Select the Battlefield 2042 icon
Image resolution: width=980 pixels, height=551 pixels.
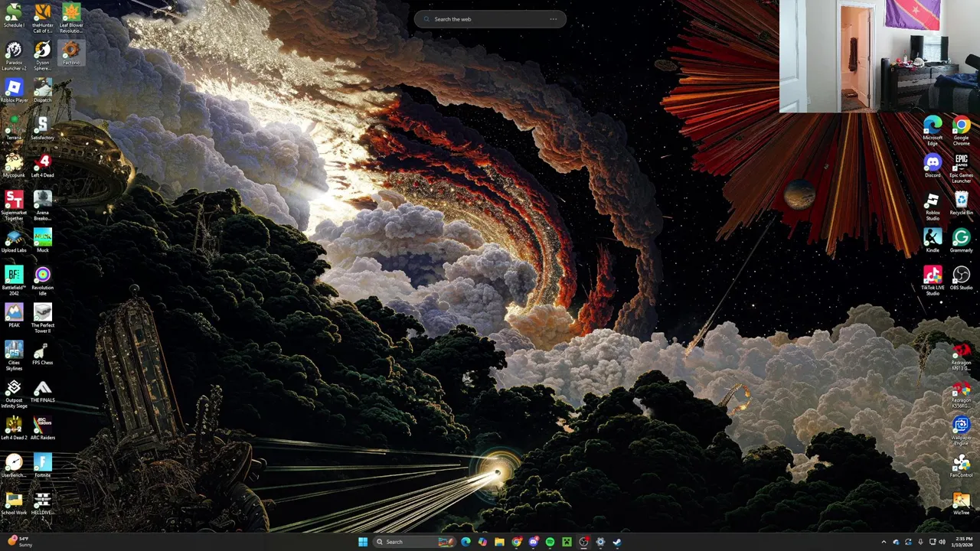tap(14, 280)
